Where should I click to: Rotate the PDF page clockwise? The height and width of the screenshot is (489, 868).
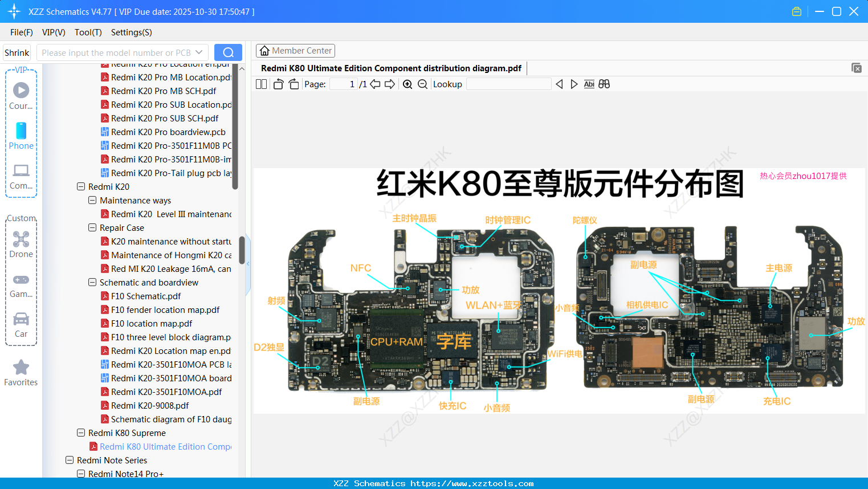coord(294,84)
